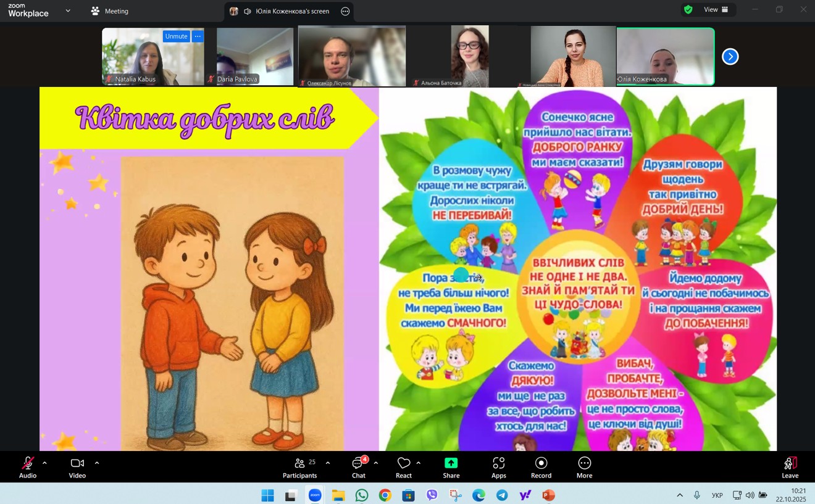Open the Meeting tab at the top
The image size is (815, 504).
110,11
